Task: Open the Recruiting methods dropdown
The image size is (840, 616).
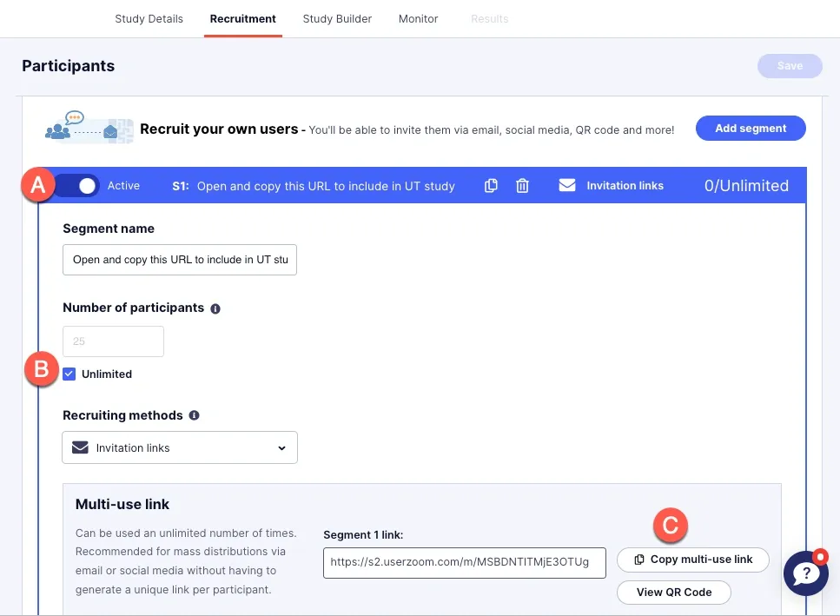Action: tap(180, 448)
